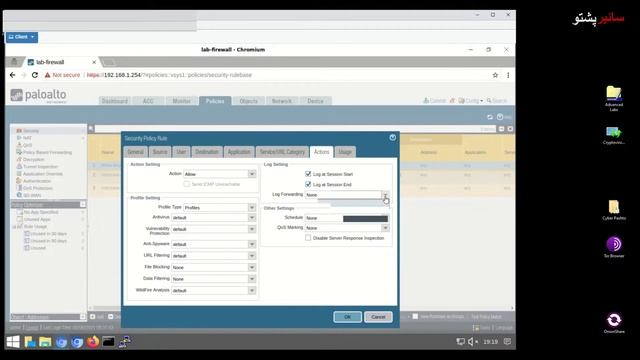Image resolution: width=640 pixels, height=360 pixels.
Task: Click the DoS Protection icon
Action: coord(19,188)
